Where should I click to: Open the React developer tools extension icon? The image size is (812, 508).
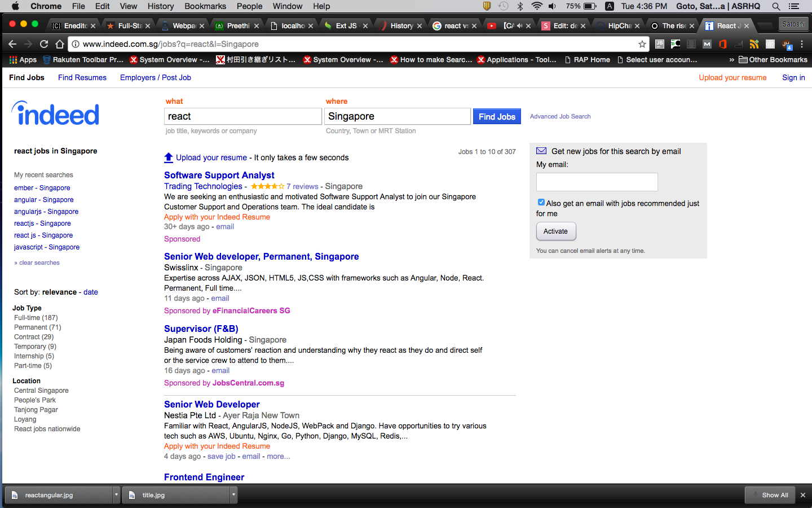770,44
